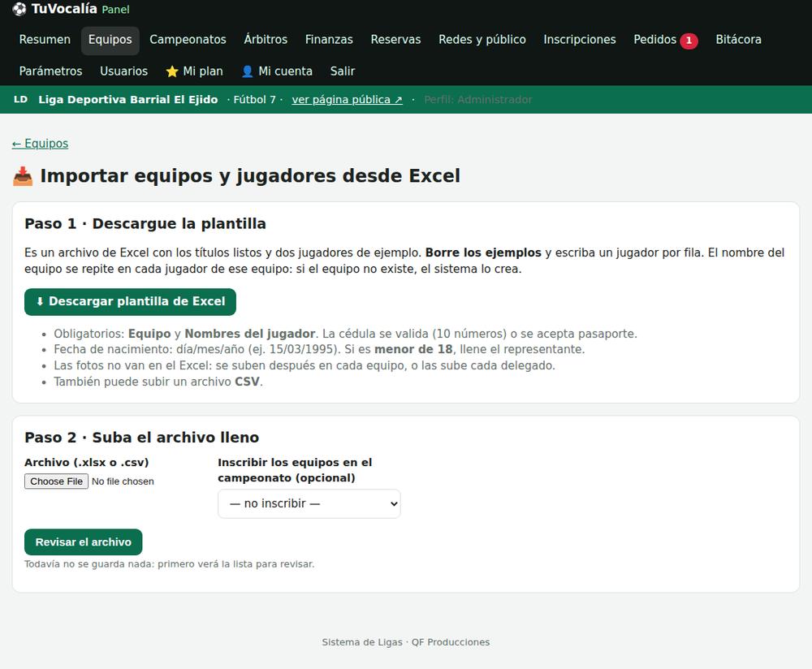Click the "Archivo (.xlsx o .csv)" label

87,463
